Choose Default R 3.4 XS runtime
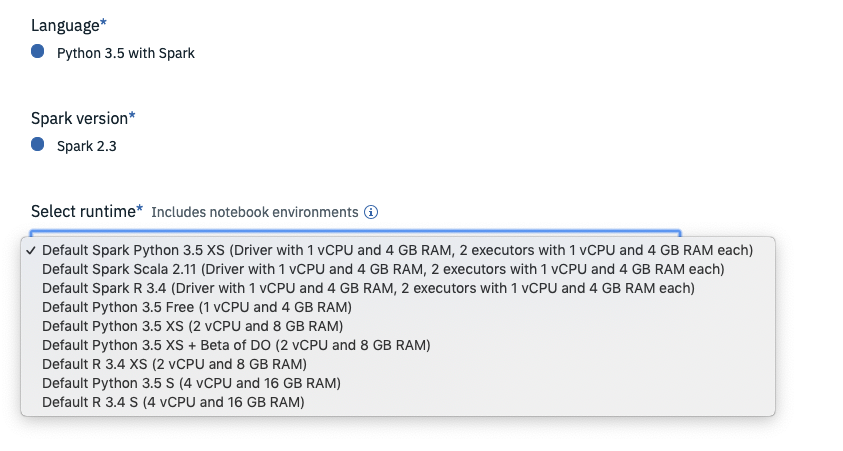Screen dimensions: 843x451 (x=398, y=364)
